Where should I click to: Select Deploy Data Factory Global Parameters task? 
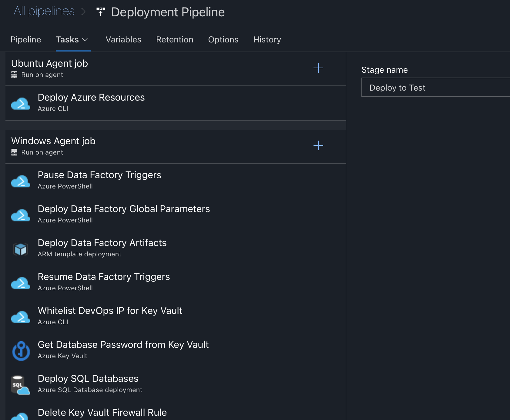176,215
